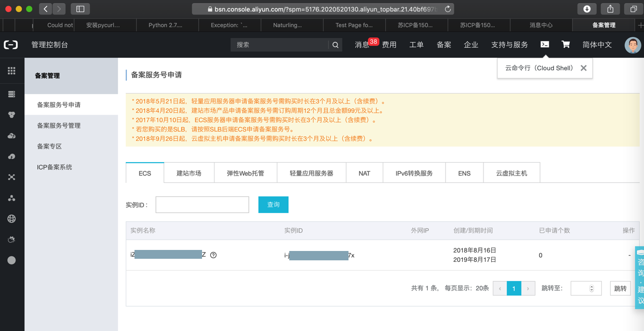
Task: Open ICP备案系统 in sidebar
Action: coord(71,167)
